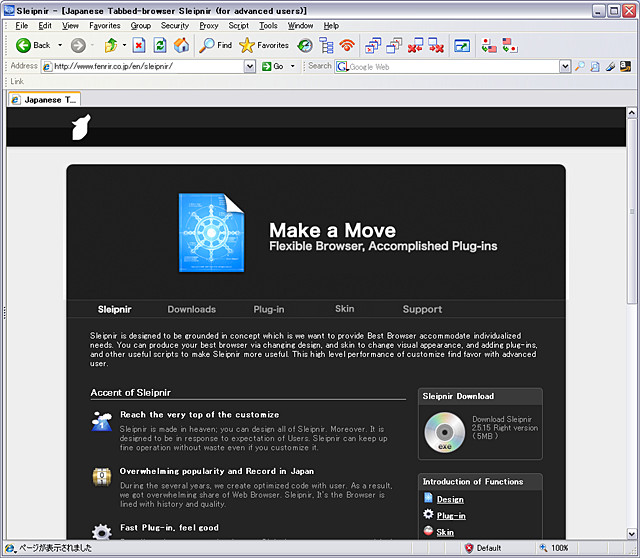Click the Sleipnir title bar app icon
Viewport: 640px width, 558px height.
tap(9, 10)
